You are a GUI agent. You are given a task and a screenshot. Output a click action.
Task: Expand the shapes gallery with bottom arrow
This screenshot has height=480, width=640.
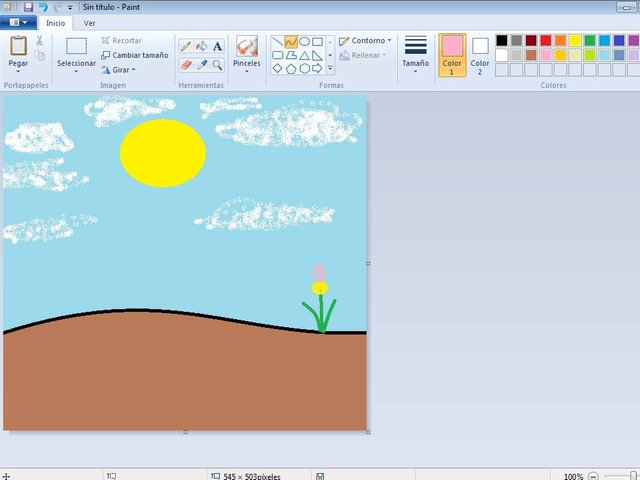[330, 68]
